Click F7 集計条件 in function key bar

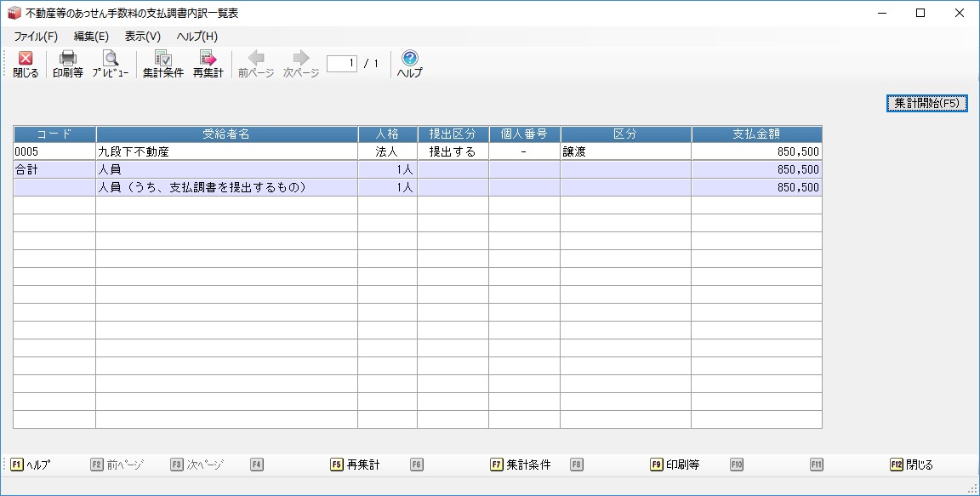[521, 465]
